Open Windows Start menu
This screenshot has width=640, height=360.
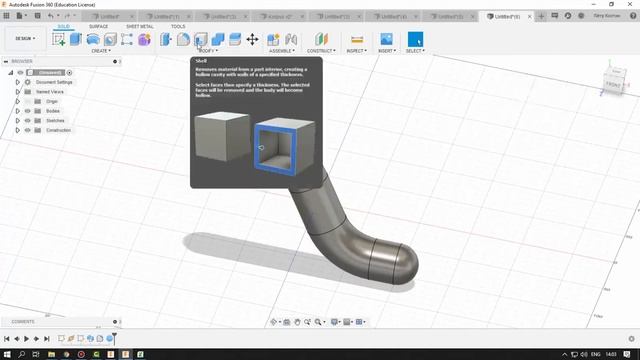[7, 354]
